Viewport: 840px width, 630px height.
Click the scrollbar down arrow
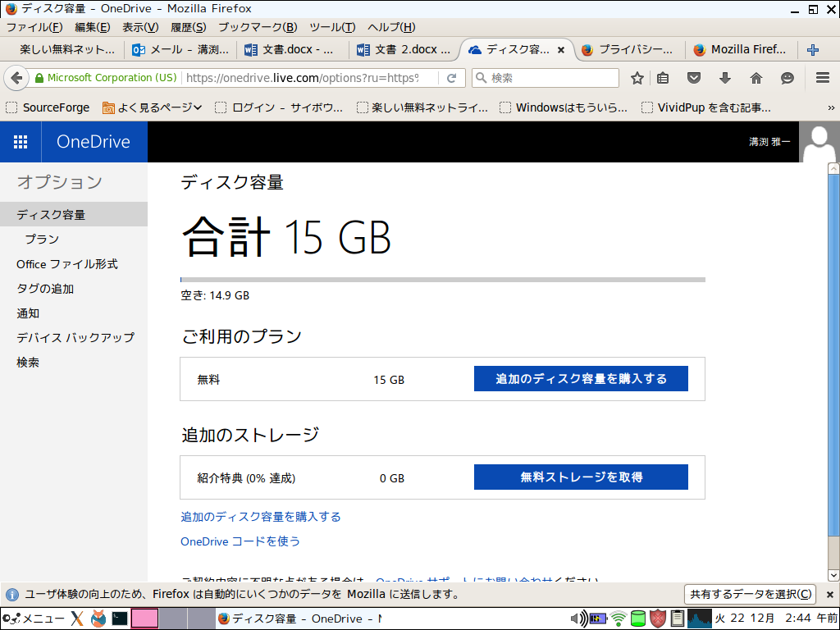833,575
